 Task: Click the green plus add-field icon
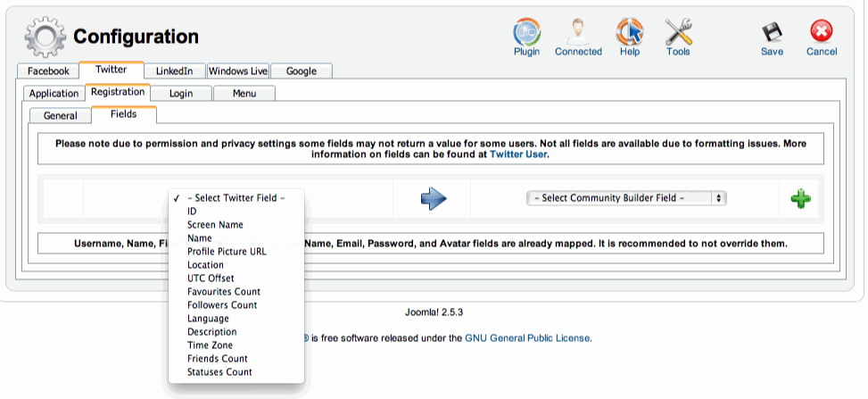[800, 198]
